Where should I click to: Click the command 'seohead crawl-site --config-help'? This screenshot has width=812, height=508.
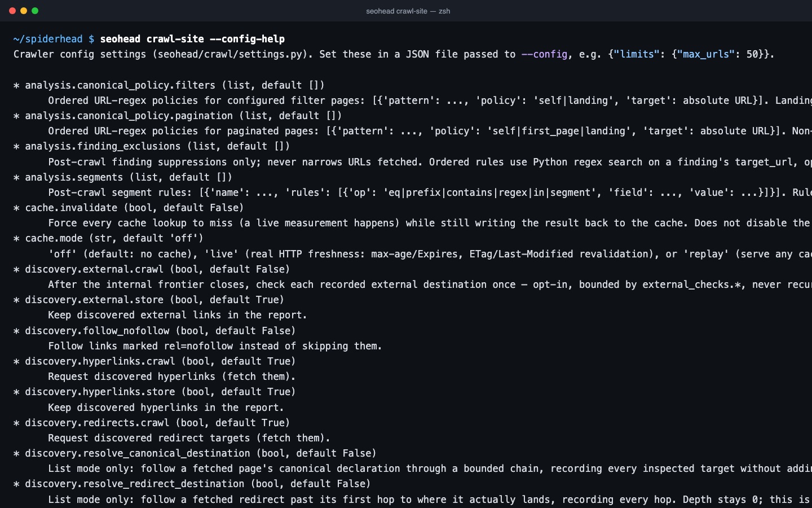[192, 39]
